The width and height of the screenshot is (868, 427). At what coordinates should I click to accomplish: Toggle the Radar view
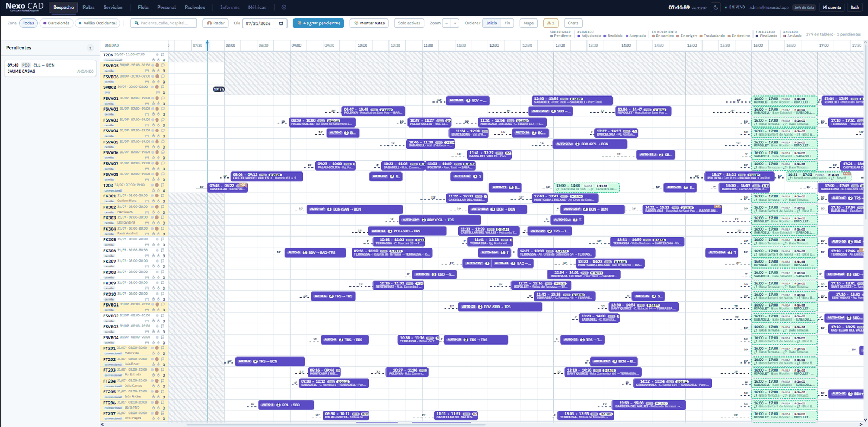pos(216,23)
